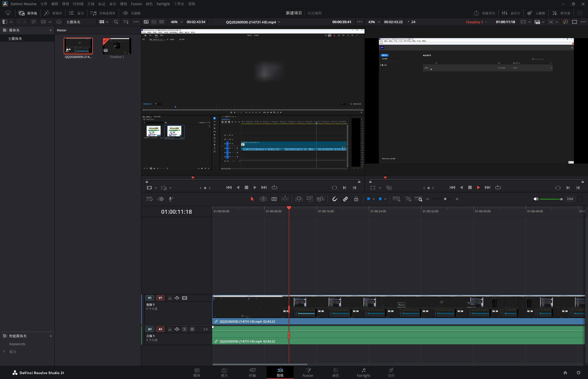Switch to the Fairlight page tab
Image resolution: width=588 pixels, height=379 pixels.
coord(363,372)
